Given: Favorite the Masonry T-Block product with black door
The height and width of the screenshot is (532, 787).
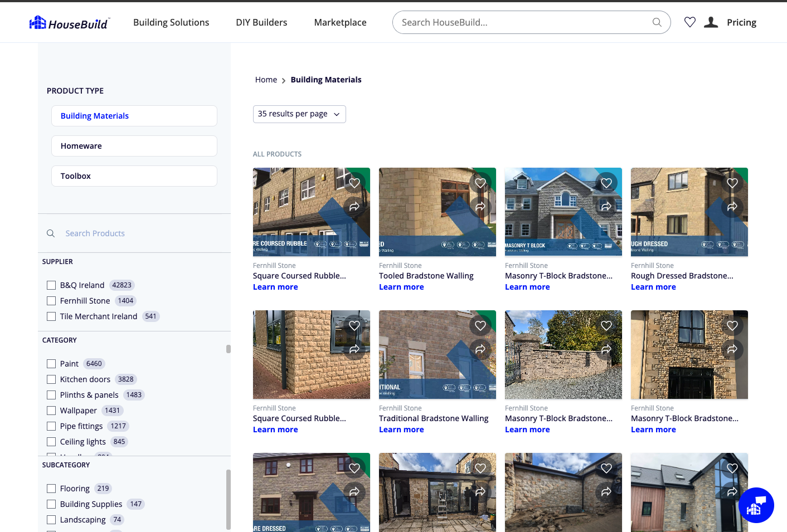Looking at the screenshot, I should 732,325.
